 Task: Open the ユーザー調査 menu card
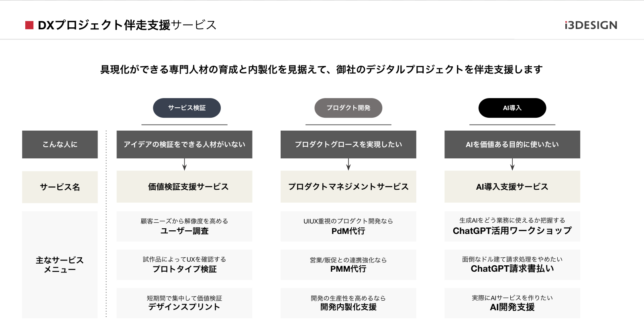tap(184, 226)
